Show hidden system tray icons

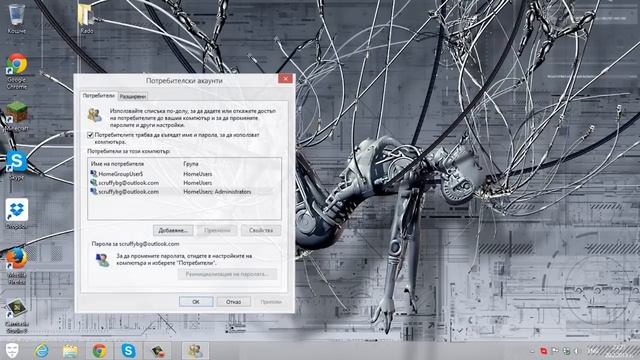(x=532, y=351)
